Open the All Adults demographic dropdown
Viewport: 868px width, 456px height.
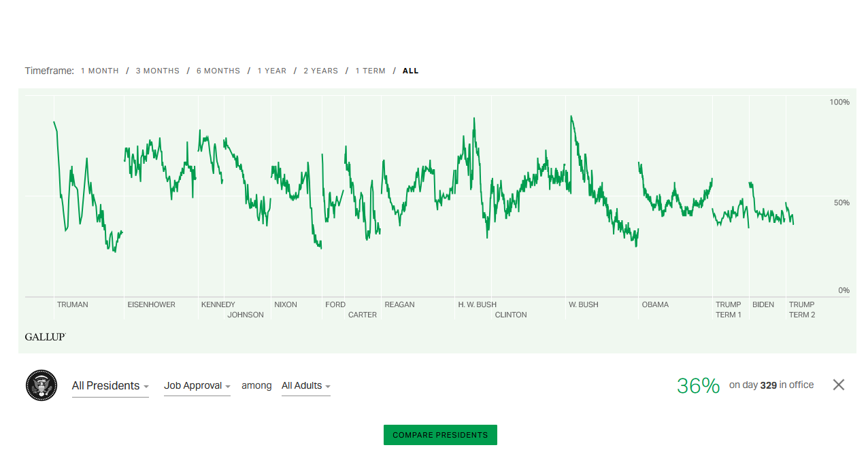(305, 386)
